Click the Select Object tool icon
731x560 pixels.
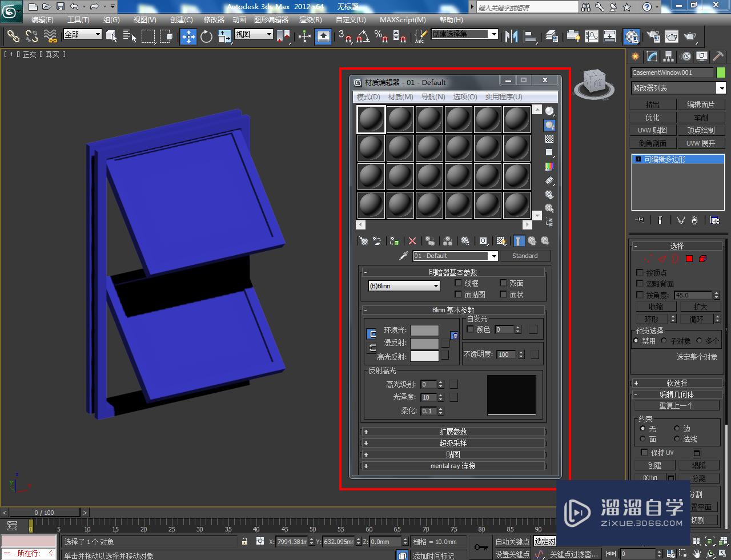coord(111,37)
